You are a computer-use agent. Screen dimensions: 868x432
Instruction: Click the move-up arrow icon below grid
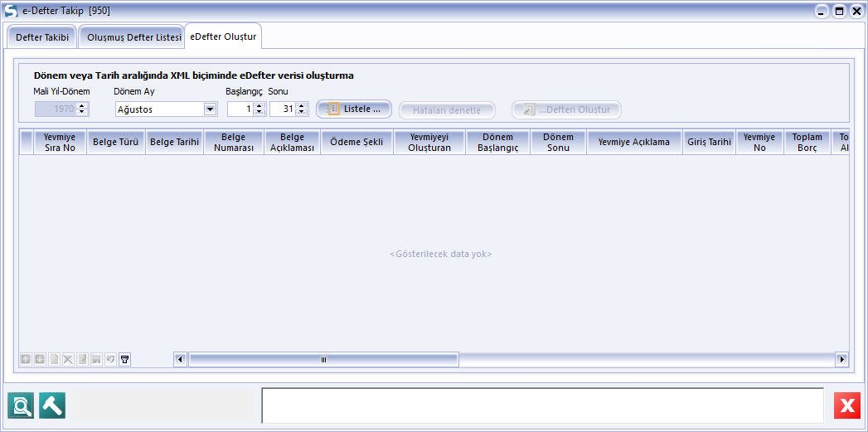[x=26, y=359]
